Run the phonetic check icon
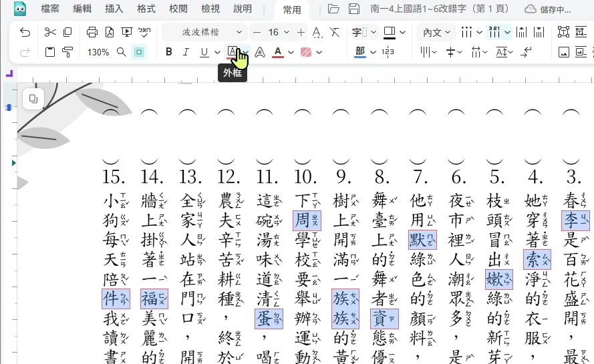594x364 pixels. (x=144, y=33)
